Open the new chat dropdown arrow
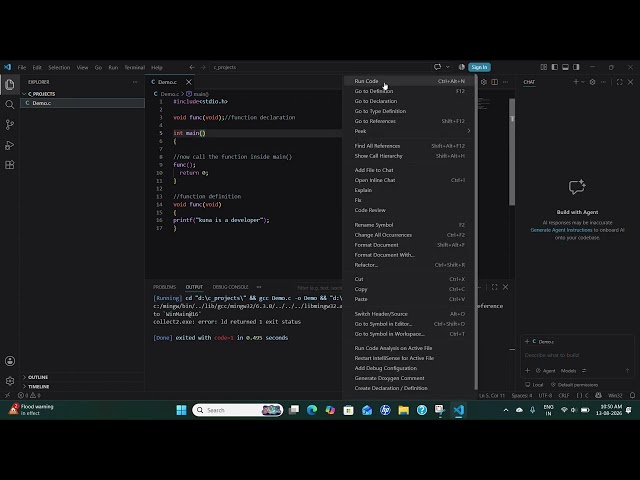Screen dimensions: 640x480 pyautogui.click(x=583, y=82)
